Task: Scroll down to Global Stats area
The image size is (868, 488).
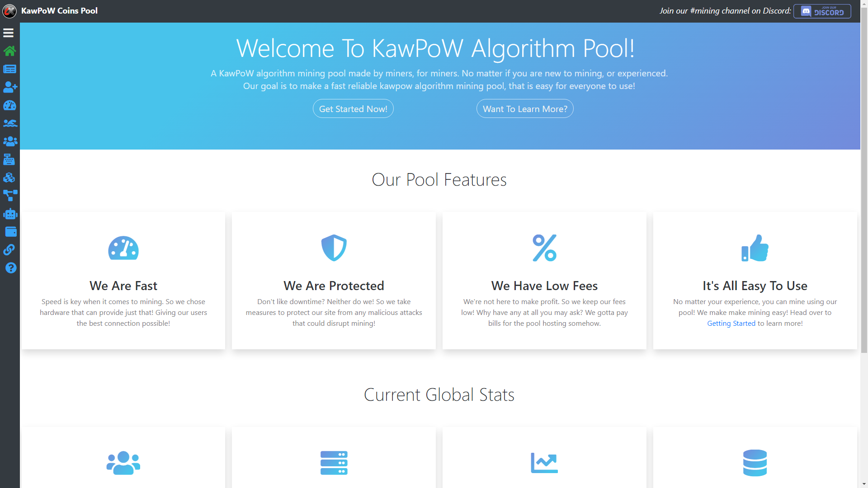Action: tap(439, 394)
